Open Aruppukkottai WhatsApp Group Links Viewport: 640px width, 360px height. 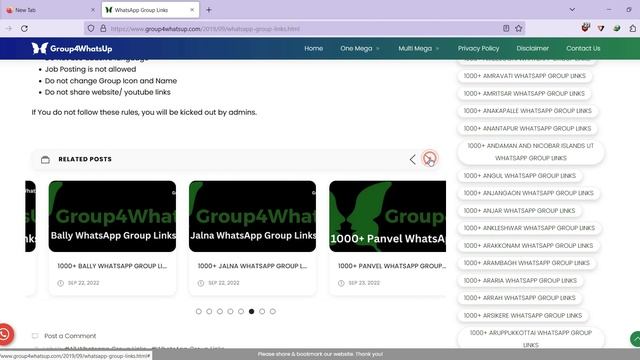531,339
